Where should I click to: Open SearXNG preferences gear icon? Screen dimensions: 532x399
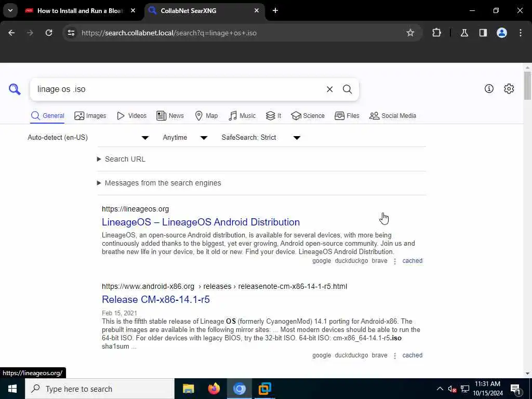(x=509, y=88)
